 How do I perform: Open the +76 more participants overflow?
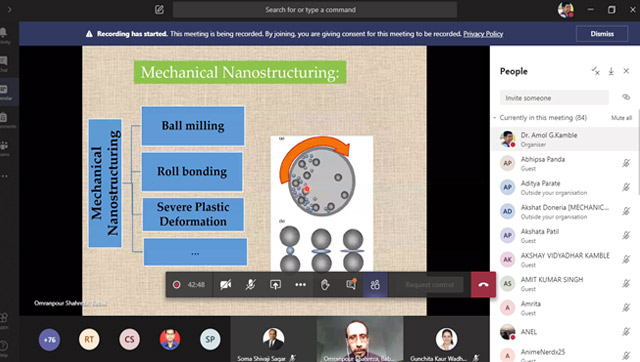pyautogui.click(x=49, y=340)
